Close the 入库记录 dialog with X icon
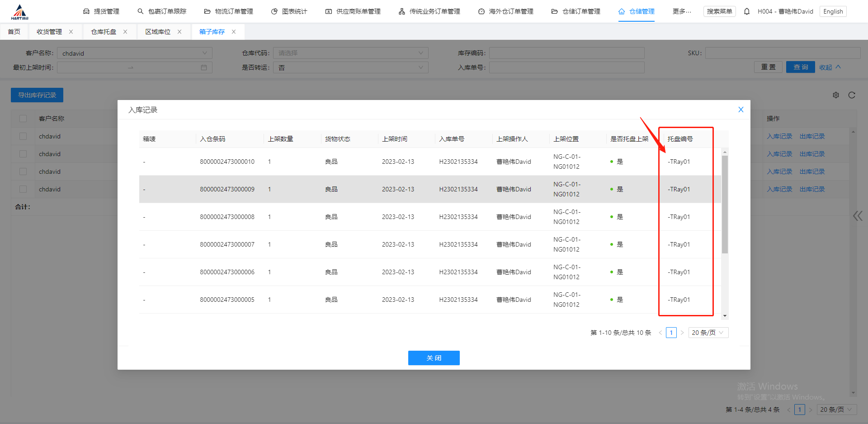Screen dimensions: 868x424 pyautogui.click(x=741, y=110)
